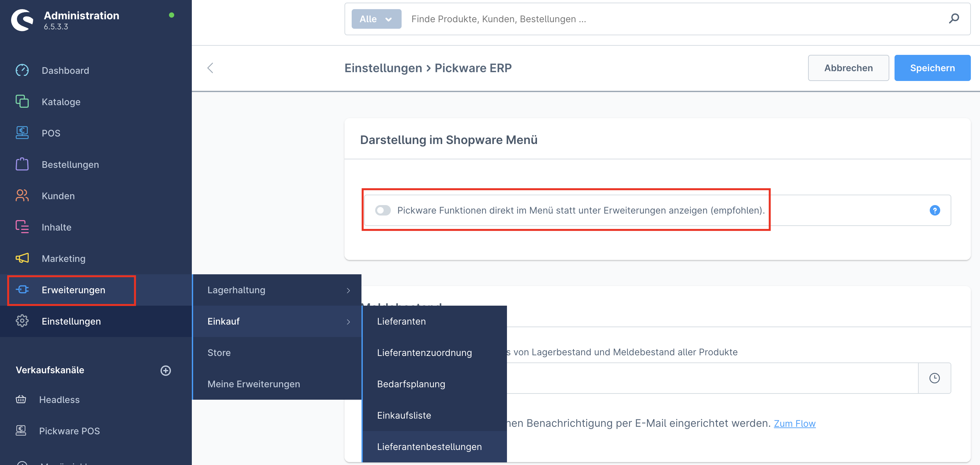980x465 pixels.
Task: Click the Bestellungen shopping bag icon
Action: pyautogui.click(x=22, y=164)
